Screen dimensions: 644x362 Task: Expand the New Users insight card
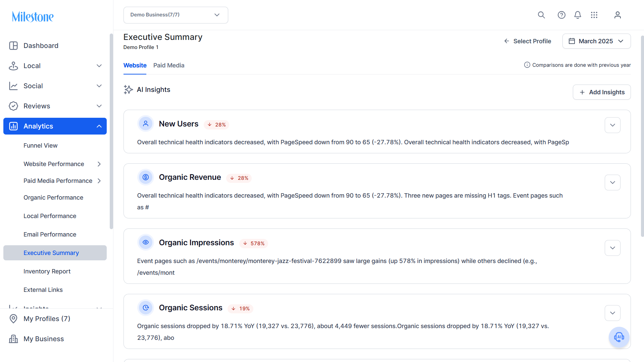[612, 125]
